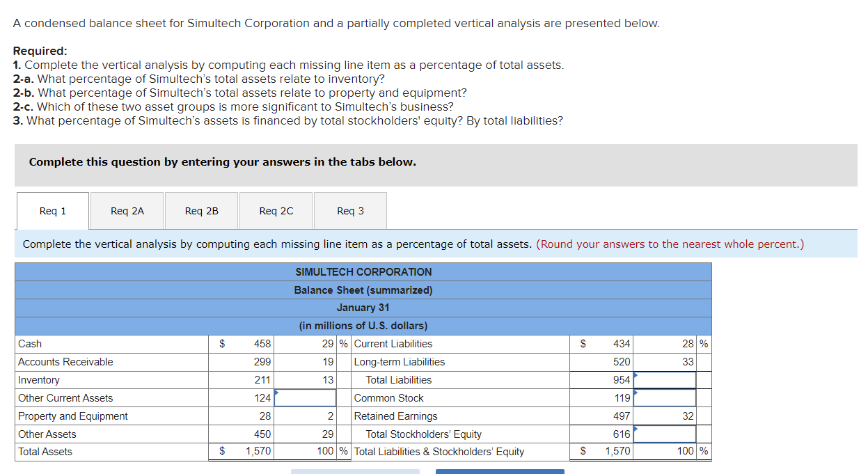Select the rounding instruction in red text
This screenshot has height=474, width=868.
(670, 244)
